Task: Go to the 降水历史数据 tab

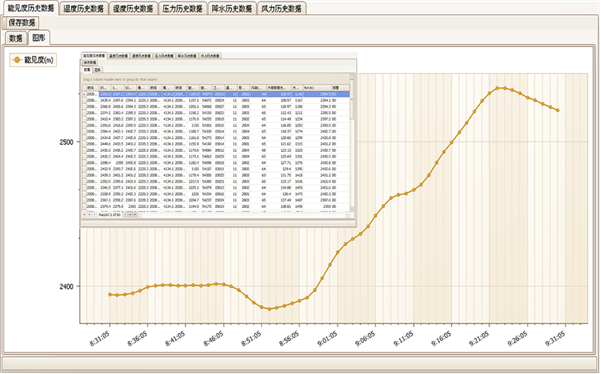Action: (232, 8)
